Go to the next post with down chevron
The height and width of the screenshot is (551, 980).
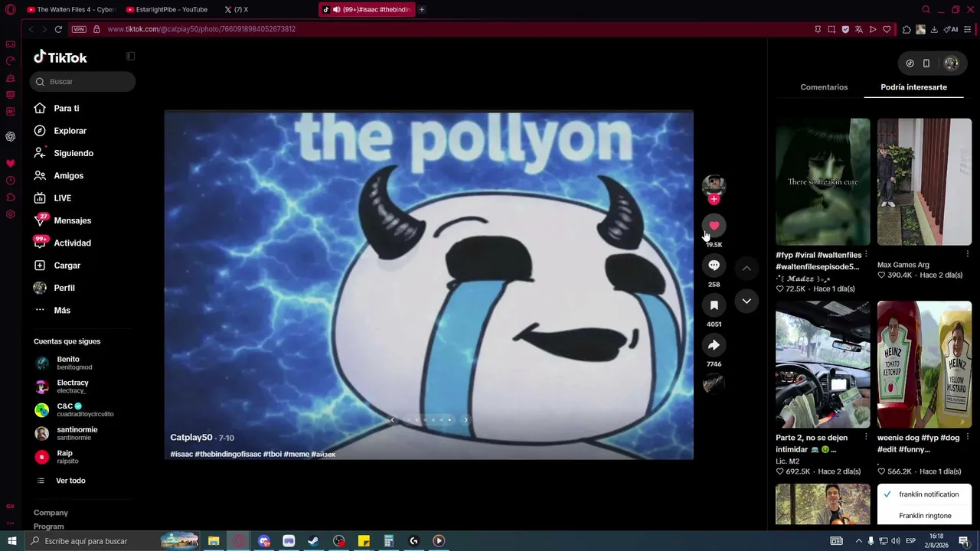(746, 301)
